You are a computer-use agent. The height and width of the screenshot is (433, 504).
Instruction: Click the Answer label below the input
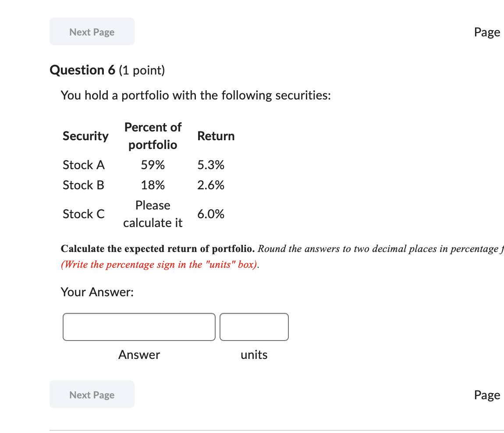coord(138,355)
